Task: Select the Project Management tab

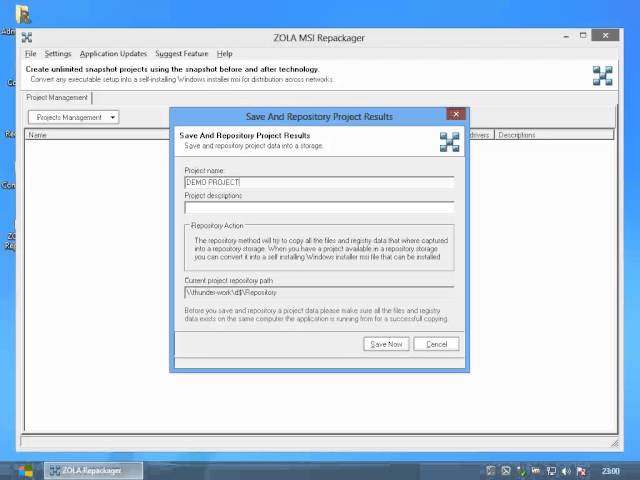Action: pos(57,98)
